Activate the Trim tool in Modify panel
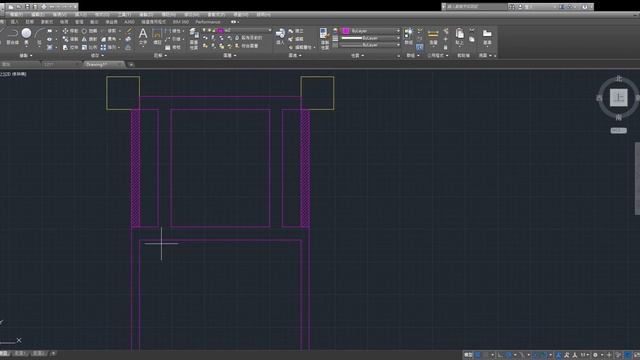This screenshot has height=360, width=640. coord(108,31)
